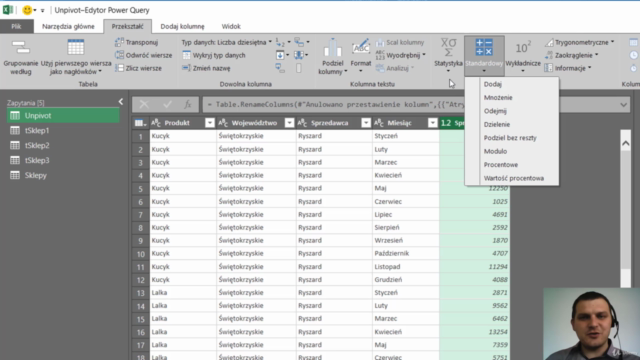This screenshot has height=360, width=640.
Task: Click the Standardowy operations button
Action: tap(484, 56)
